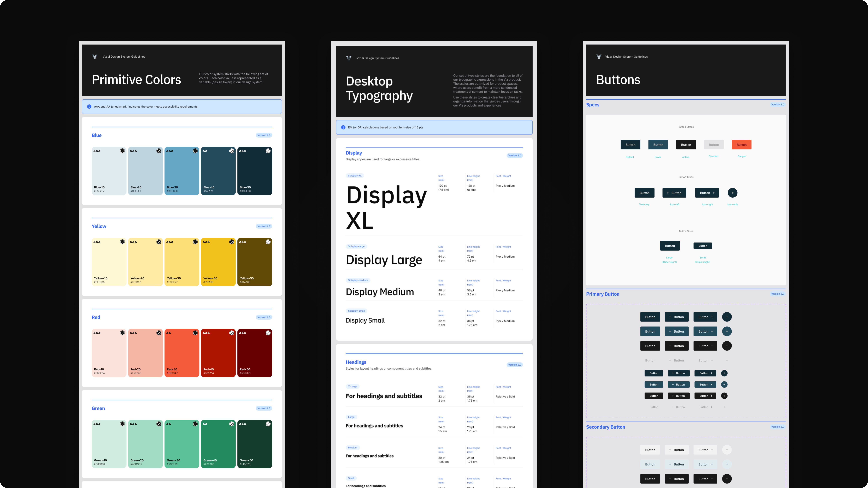Click the checkmark icon on the Yellow-20 swatch
Image resolution: width=868 pixels, height=488 pixels.
click(x=159, y=242)
